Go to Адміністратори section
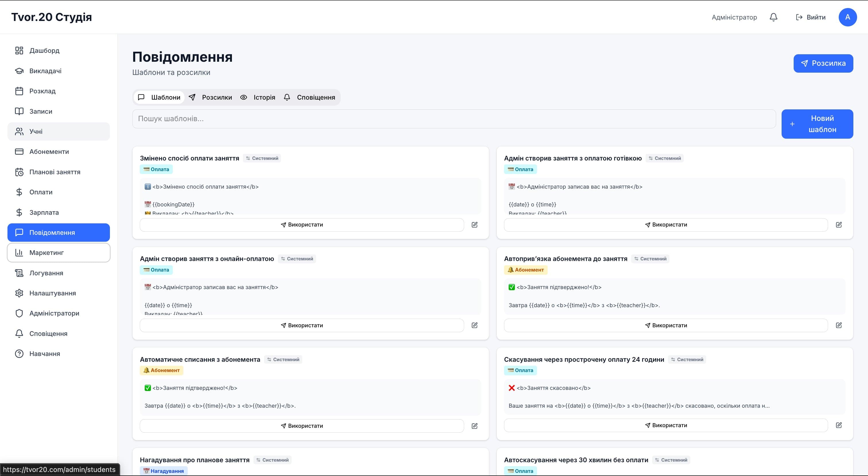 point(59,314)
